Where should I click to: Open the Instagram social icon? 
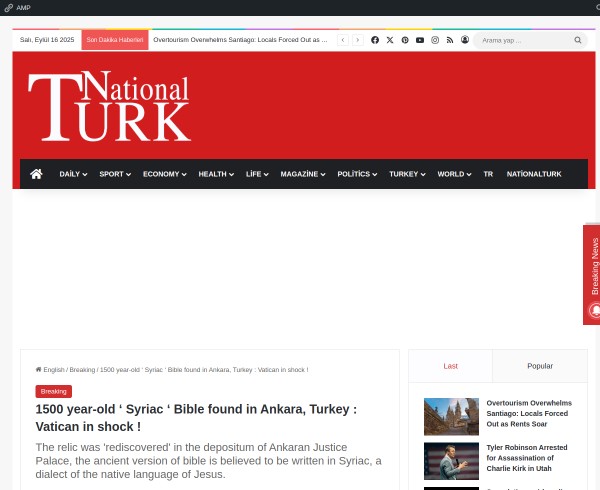point(435,40)
